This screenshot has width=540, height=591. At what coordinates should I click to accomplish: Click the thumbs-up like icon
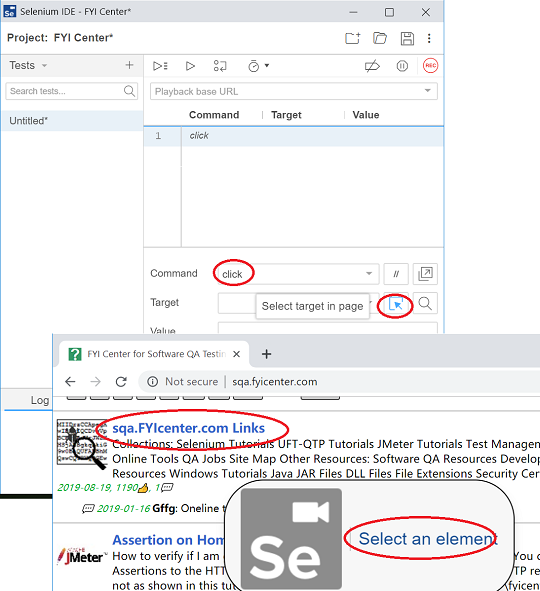(143, 488)
